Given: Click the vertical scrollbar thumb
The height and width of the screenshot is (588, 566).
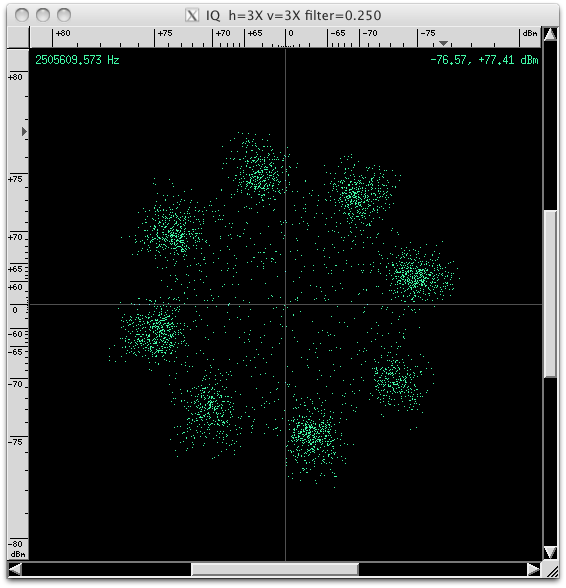Looking at the screenshot, I should click(550, 294).
